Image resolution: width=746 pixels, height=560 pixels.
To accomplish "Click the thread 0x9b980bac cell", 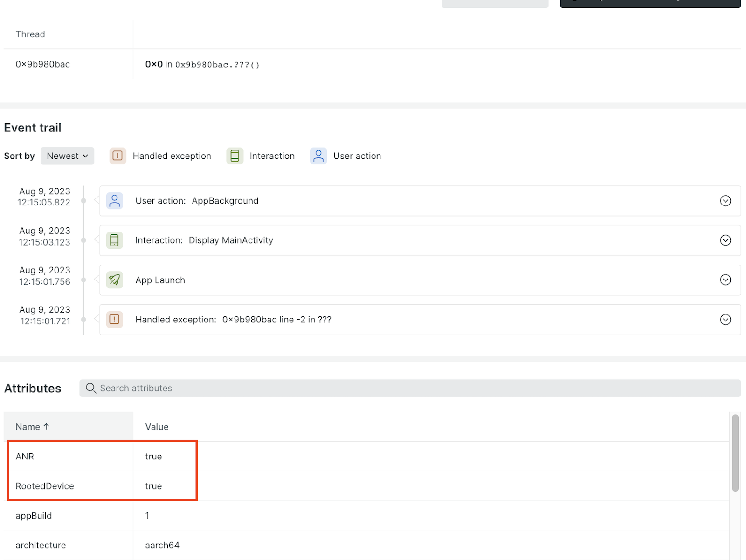I will click(x=43, y=64).
